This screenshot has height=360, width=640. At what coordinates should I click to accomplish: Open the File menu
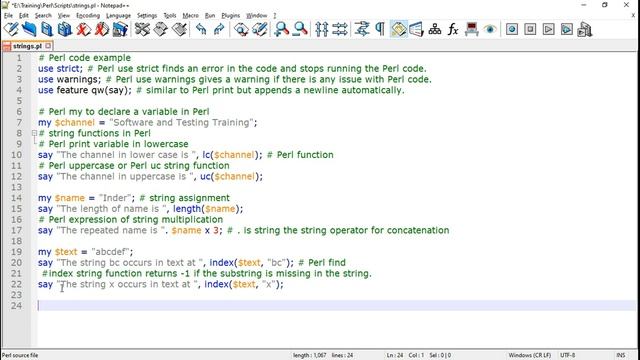point(8,16)
